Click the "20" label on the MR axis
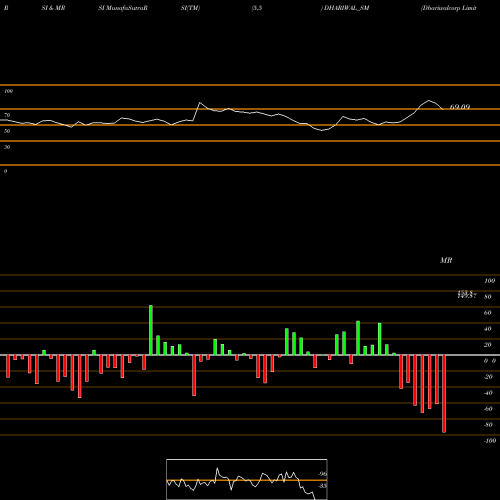 pyautogui.click(x=488, y=345)
